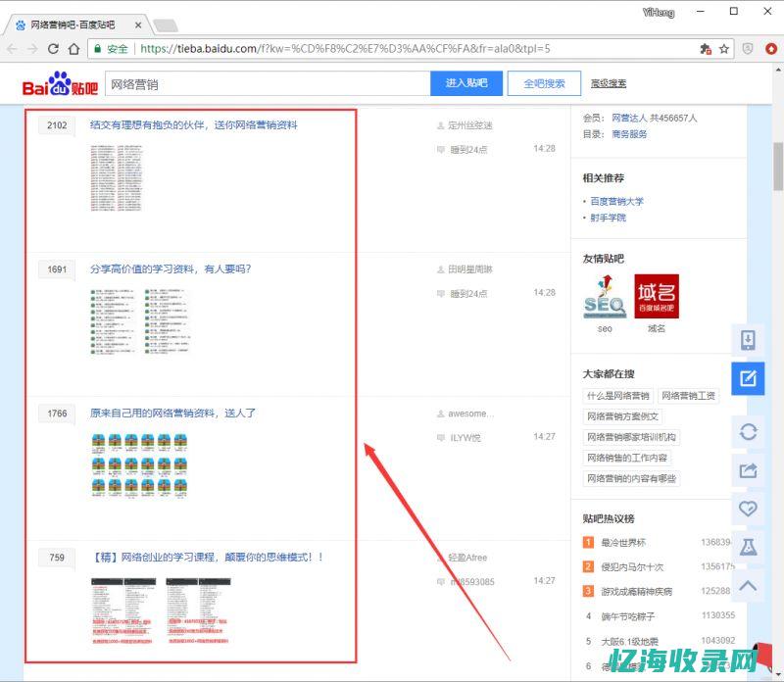This screenshot has height=682, width=784.
Task: Open the Chrome three-dot menu
Action: point(769,48)
